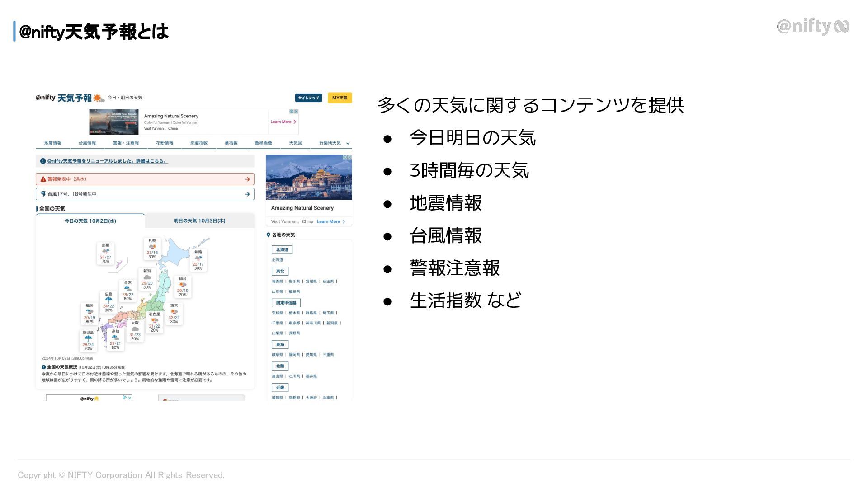Open the Learn More arrow in the top banner ad
868x488 pixels.
click(x=295, y=122)
